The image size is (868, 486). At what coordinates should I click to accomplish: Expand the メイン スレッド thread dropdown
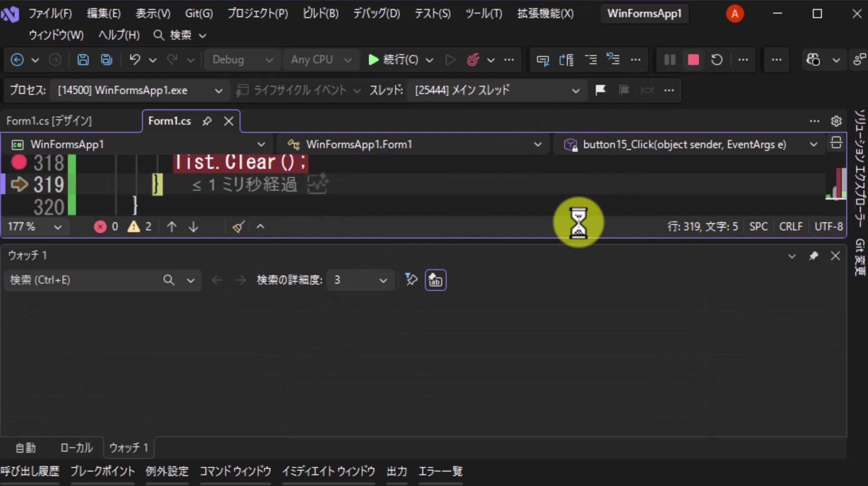coord(497,90)
